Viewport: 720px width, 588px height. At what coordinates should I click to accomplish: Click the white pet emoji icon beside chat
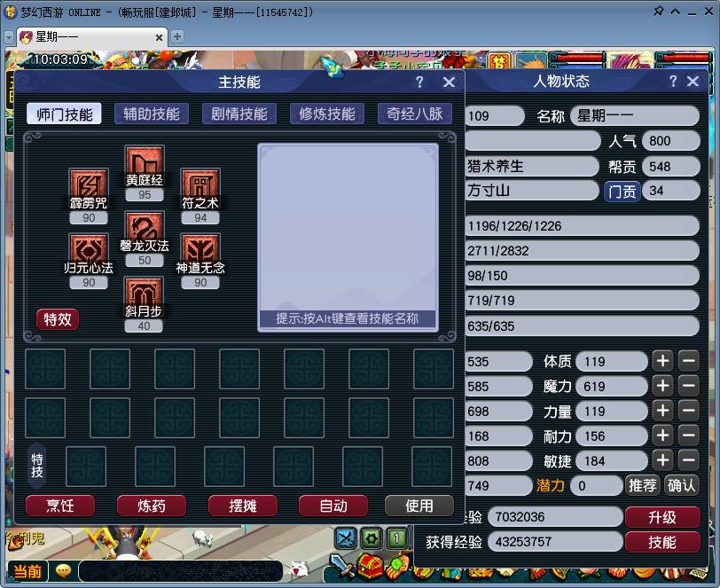299,569
